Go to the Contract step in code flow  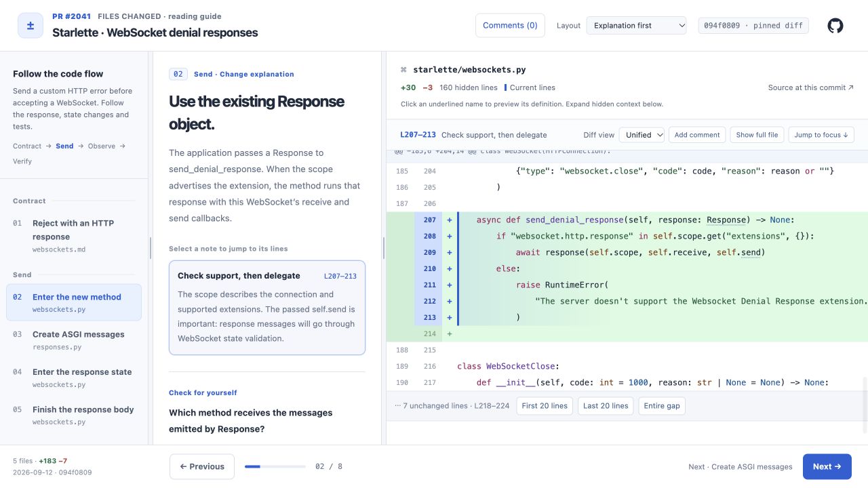coord(27,146)
